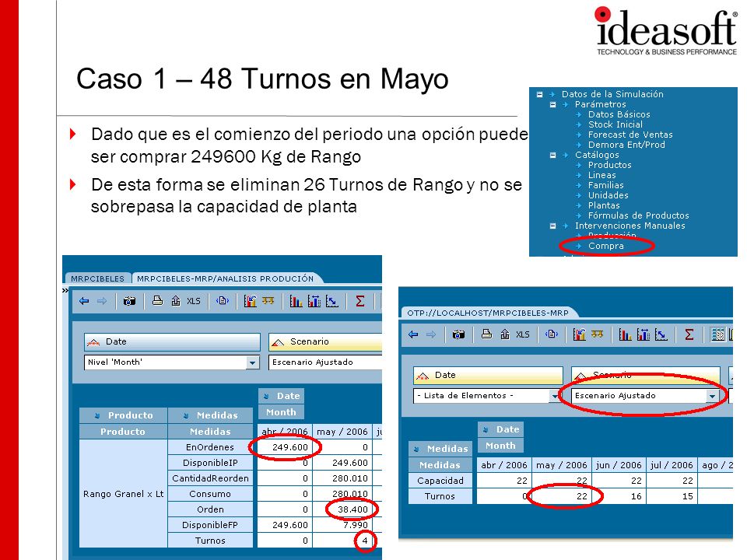747x560 pixels.
Task: Select MRPCIBELES-MRP/ANALISIS PRODUCIÓN tab
Action: [x=226, y=278]
